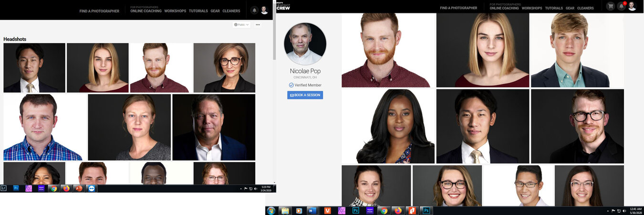Open Nicolae Pop's round profile photo

(x=305, y=44)
